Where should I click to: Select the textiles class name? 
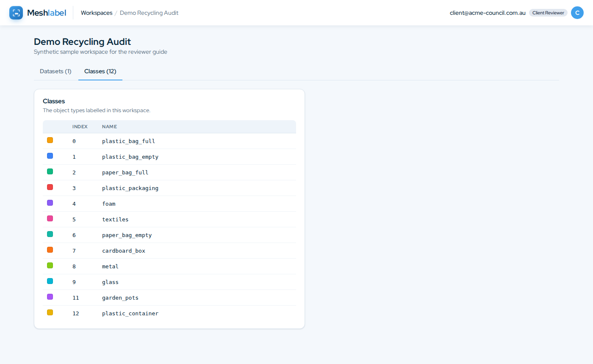tap(115, 219)
